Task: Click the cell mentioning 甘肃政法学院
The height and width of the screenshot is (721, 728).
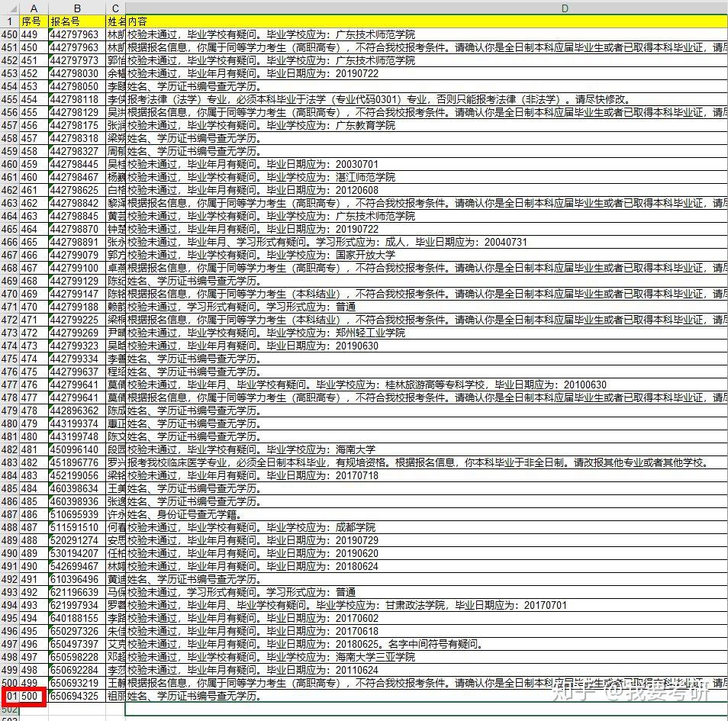Action: click(x=427, y=605)
